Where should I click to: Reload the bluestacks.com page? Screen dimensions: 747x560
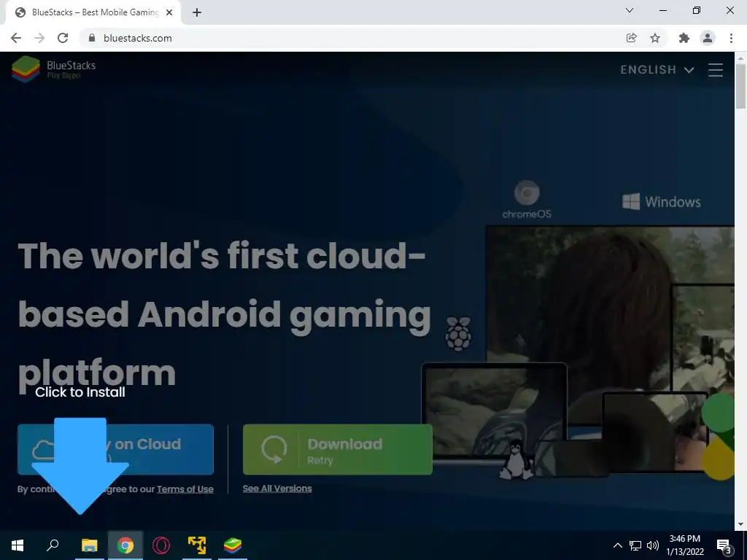click(x=63, y=38)
